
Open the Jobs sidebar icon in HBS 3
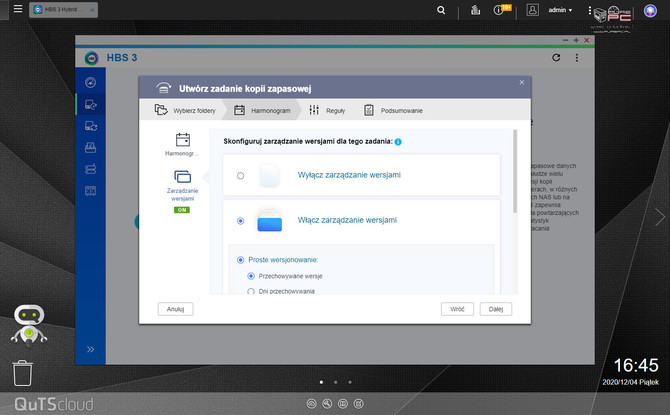tap(91, 148)
